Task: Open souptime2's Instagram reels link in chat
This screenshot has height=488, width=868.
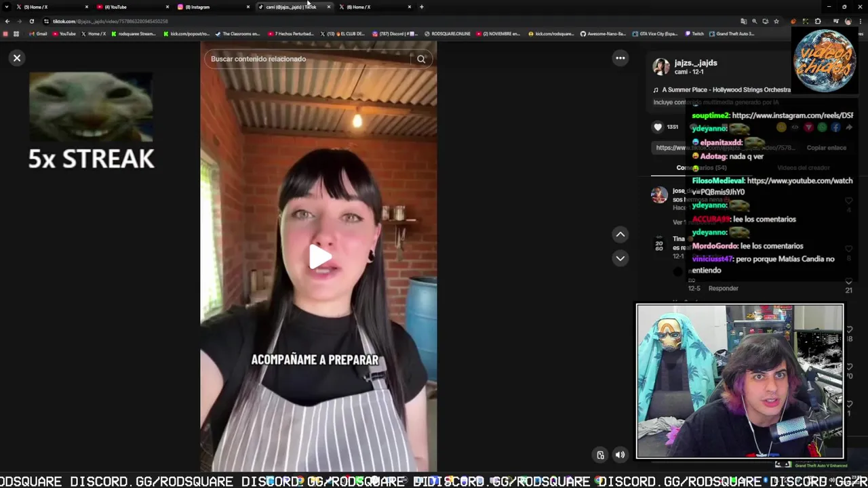Action: (792, 116)
